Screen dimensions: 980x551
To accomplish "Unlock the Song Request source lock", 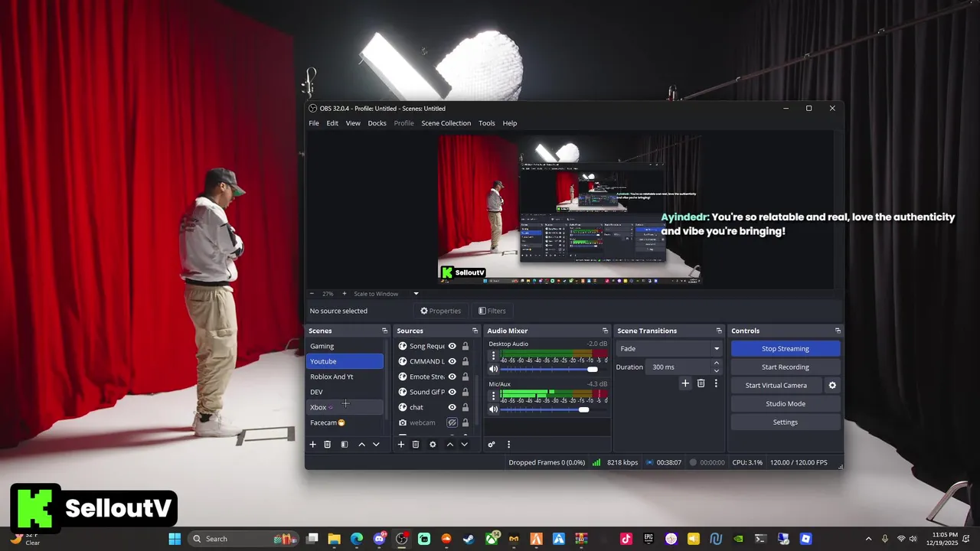I will 465,346.
